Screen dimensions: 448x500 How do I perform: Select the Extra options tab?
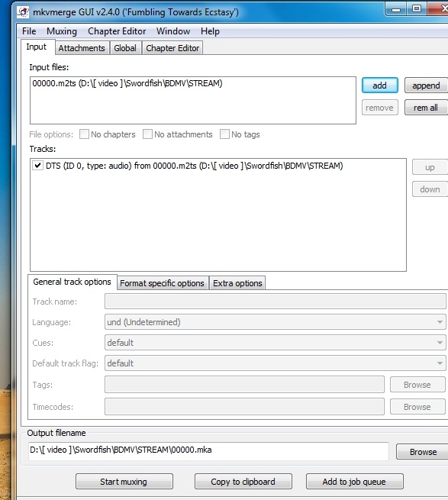237,283
